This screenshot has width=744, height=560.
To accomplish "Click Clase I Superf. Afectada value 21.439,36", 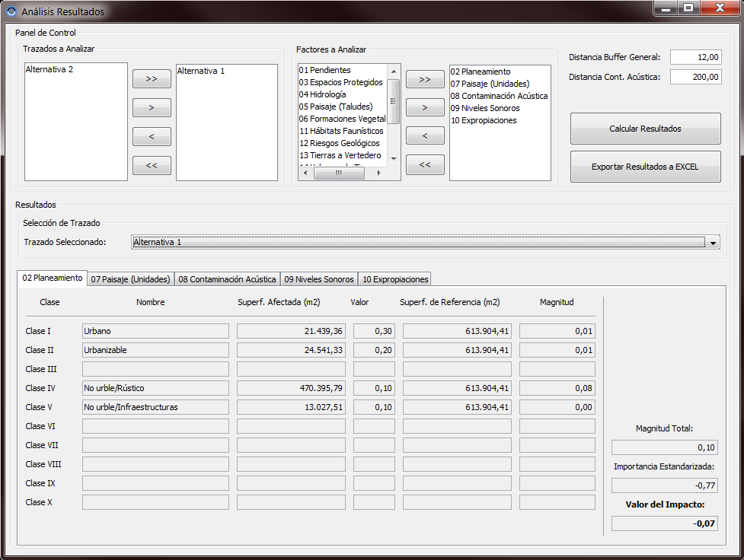I will pyautogui.click(x=292, y=331).
